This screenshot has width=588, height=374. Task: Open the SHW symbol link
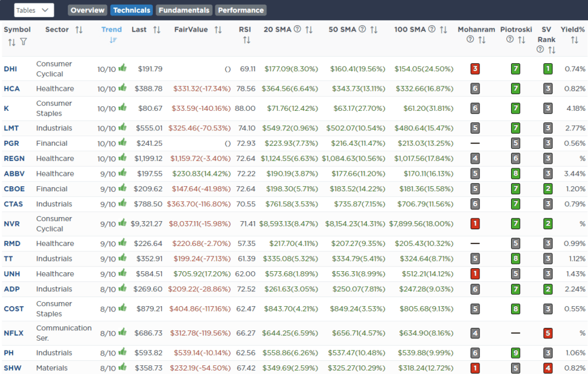13,368
